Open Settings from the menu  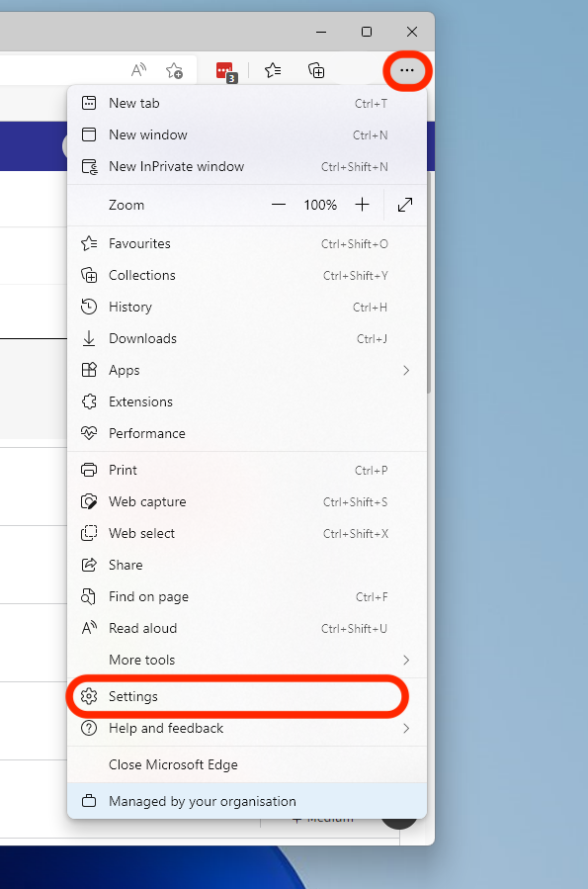coord(247,697)
